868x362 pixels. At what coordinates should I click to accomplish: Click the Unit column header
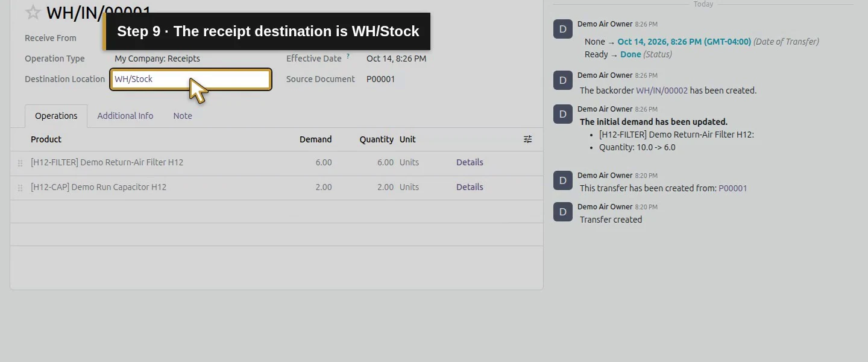(407, 139)
